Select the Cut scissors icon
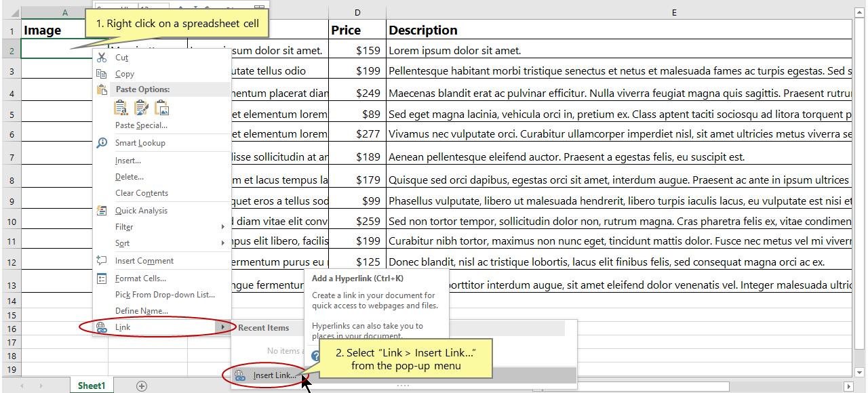This screenshot has width=868, height=393. pyautogui.click(x=101, y=58)
